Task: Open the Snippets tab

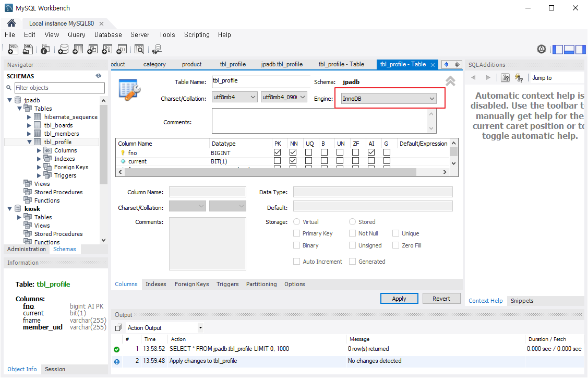Action: (x=522, y=301)
